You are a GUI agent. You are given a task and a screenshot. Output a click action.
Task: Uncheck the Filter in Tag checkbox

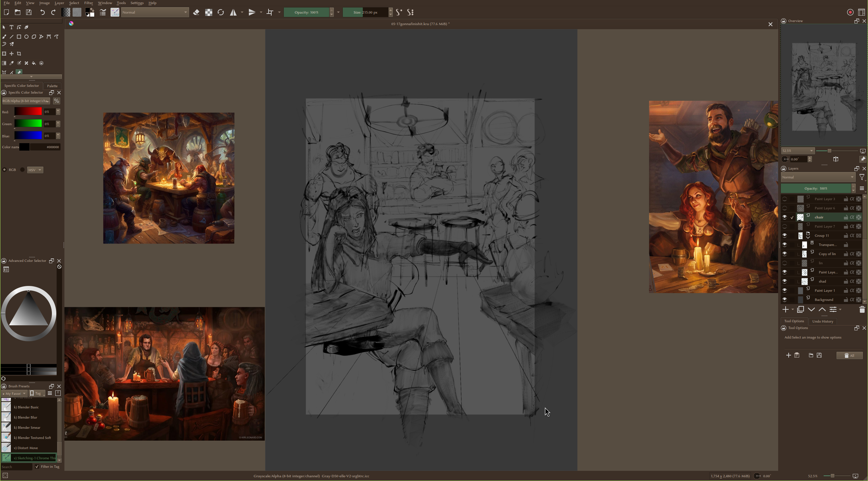click(x=37, y=467)
